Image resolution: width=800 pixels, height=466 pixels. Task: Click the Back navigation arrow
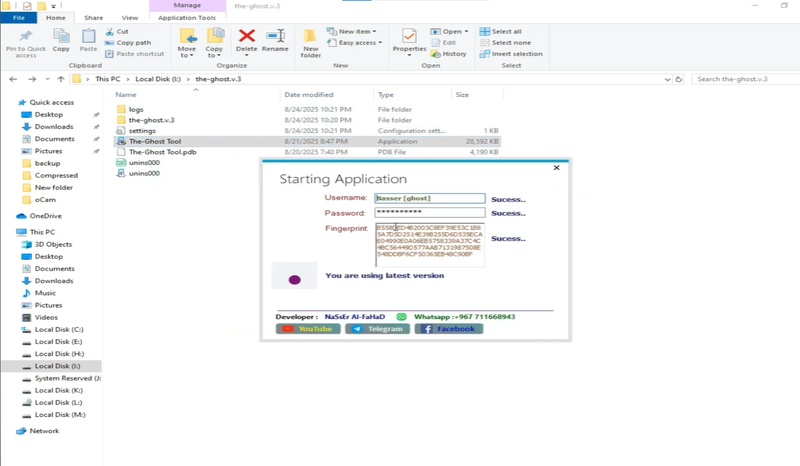click(13, 79)
